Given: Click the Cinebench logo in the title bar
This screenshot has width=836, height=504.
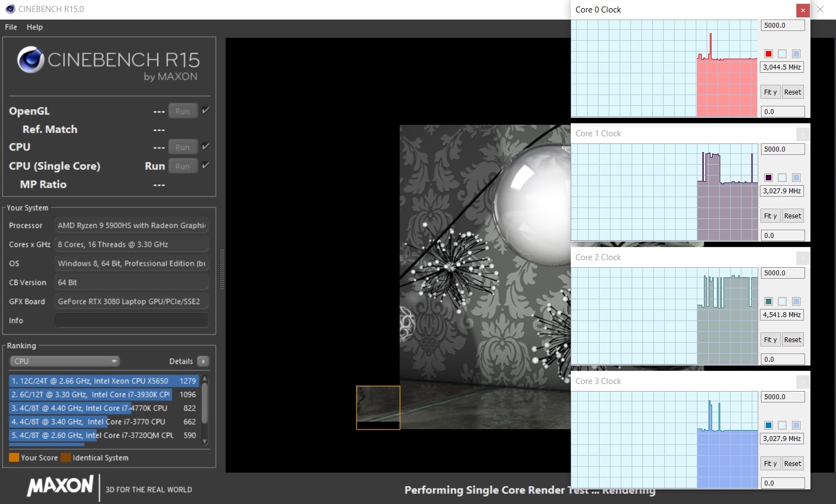Looking at the screenshot, I should pyautogui.click(x=10, y=9).
